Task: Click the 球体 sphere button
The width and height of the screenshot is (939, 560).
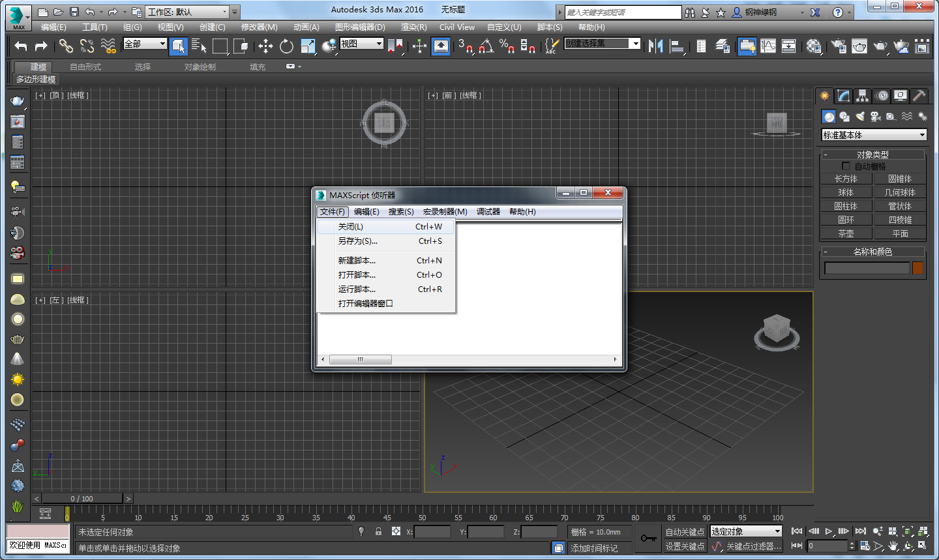Action: [846, 192]
